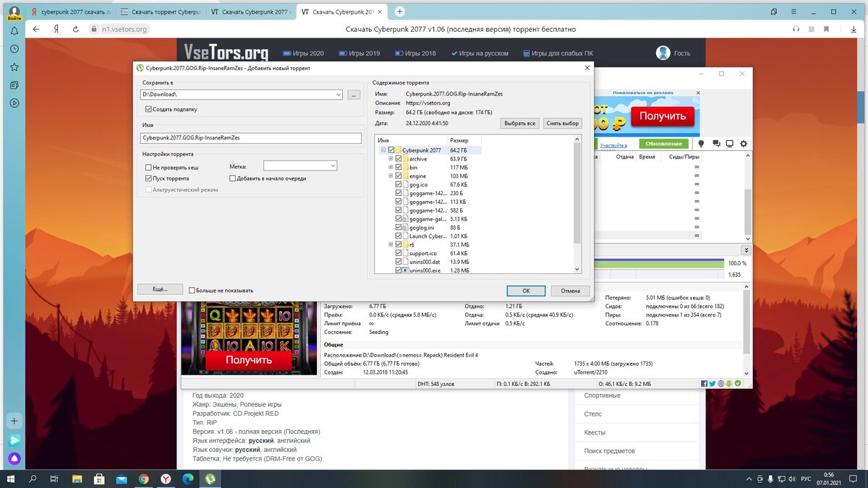The image size is (868, 488).
Task: Open the save path D:\Download\ dropdown
Action: pyautogui.click(x=339, y=95)
